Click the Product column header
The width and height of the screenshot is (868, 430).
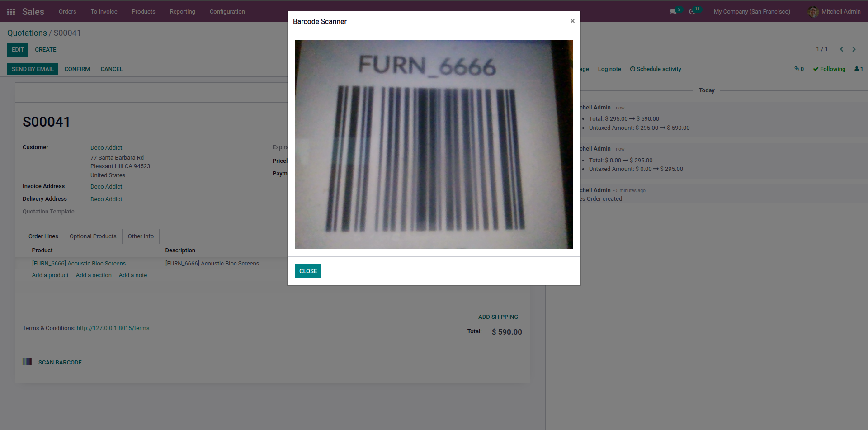pos(42,250)
